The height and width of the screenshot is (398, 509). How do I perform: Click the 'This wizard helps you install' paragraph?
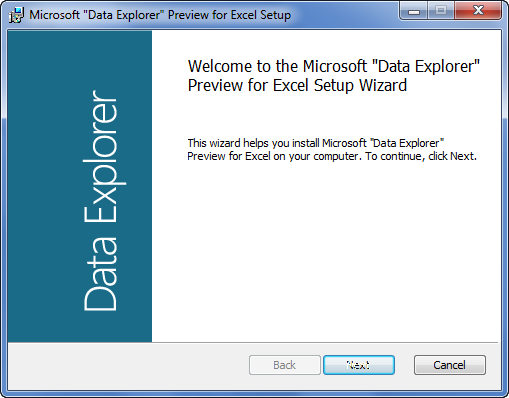tap(332, 150)
